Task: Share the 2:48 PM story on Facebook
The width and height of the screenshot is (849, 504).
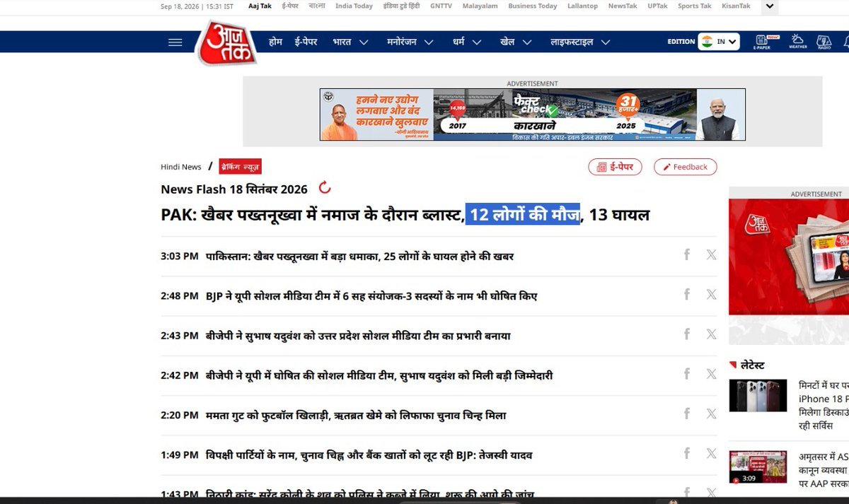Action: [x=687, y=294]
